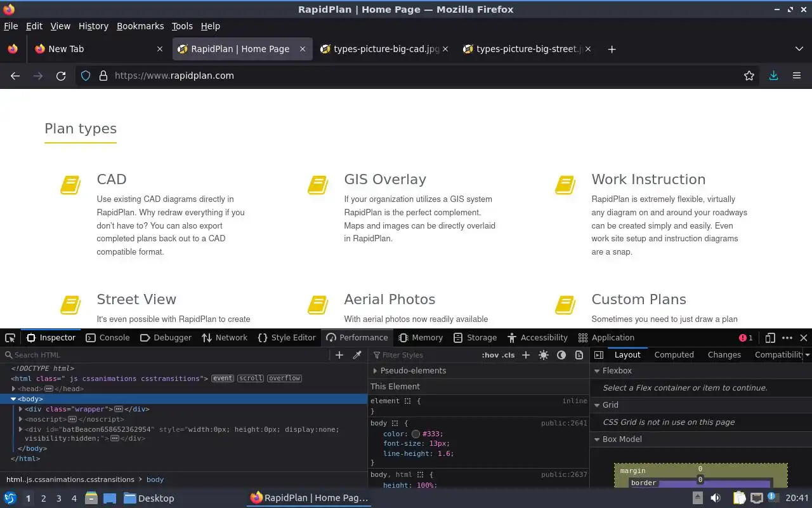Viewport: 812px width, 508px height.
Task: Create a new node with plus icon
Action: pyautogui.click(x=339, y=355)
